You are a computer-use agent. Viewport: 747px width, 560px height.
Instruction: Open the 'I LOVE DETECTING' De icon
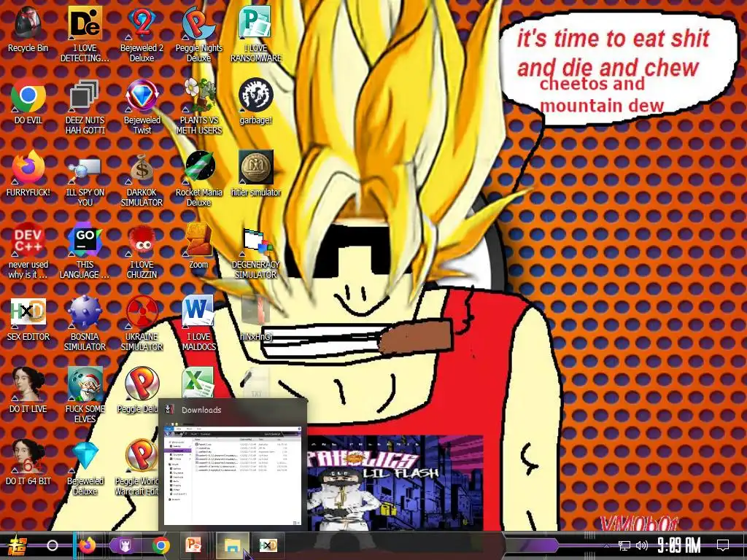[x=85, y=34]
